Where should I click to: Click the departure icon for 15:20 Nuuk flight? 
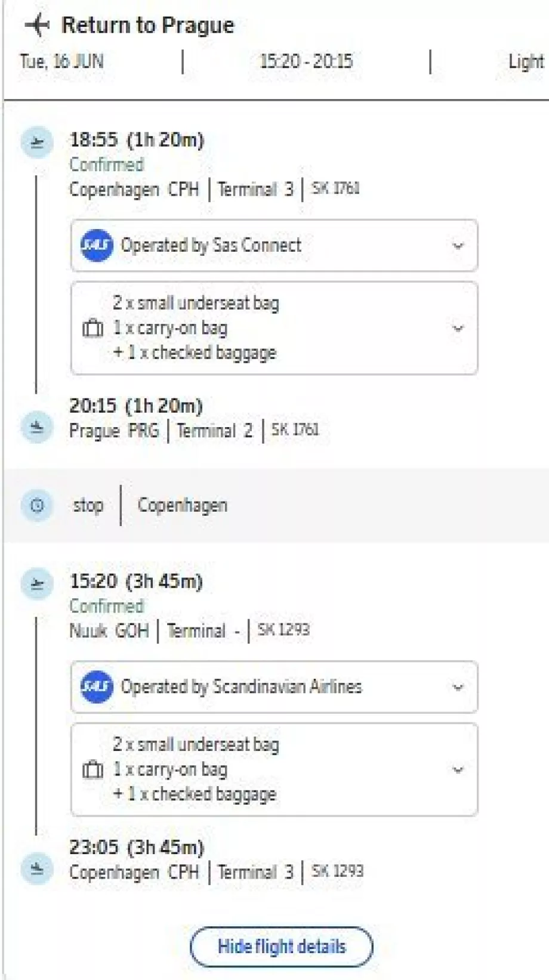pos(37,584)
